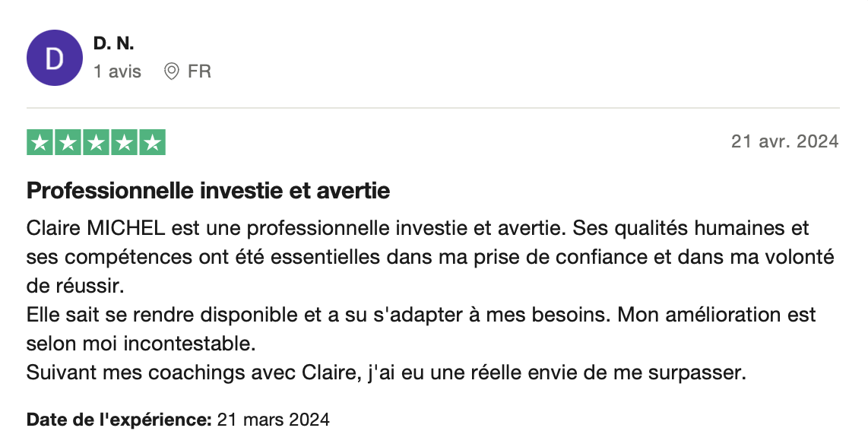Select the third green rating star
This screenshot has height=447, width=868.
96,143
